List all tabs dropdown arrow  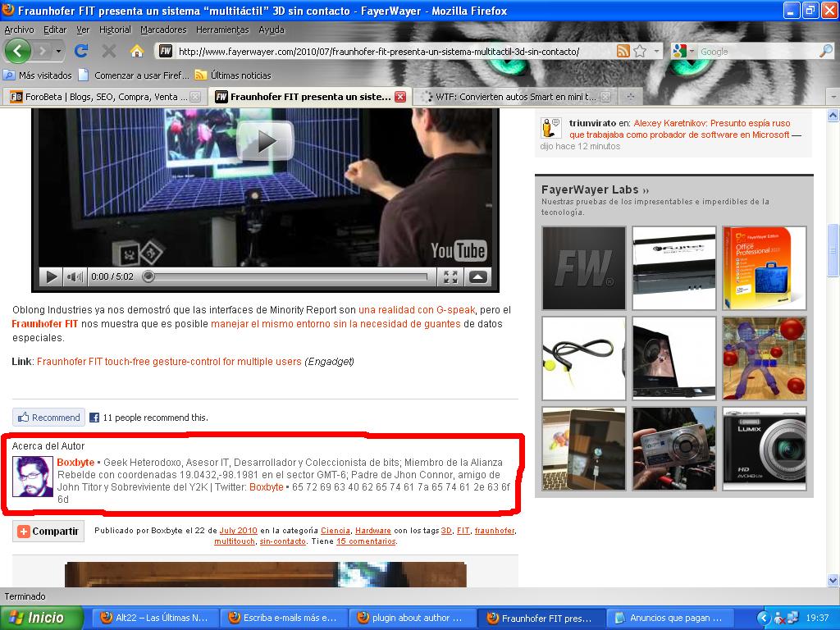pyautogui.click(x=833, y=97)
